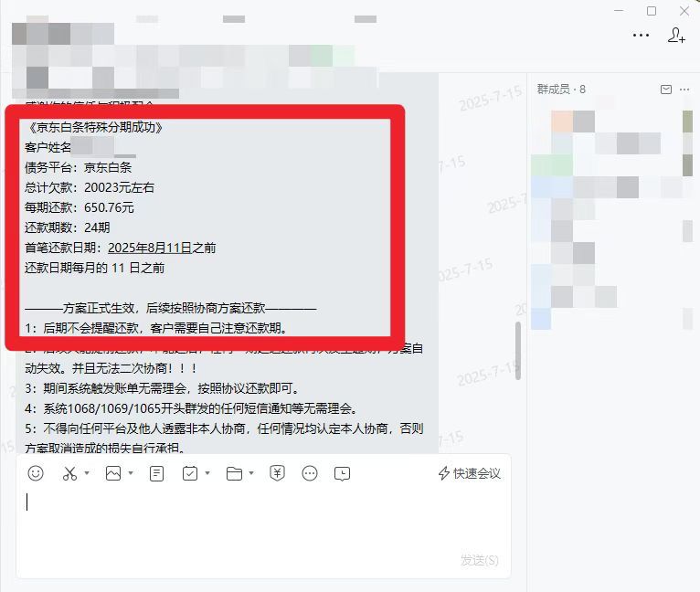700x592 pixels.
Task: Expand the image options arrow
Action: (x=131, y=473)
